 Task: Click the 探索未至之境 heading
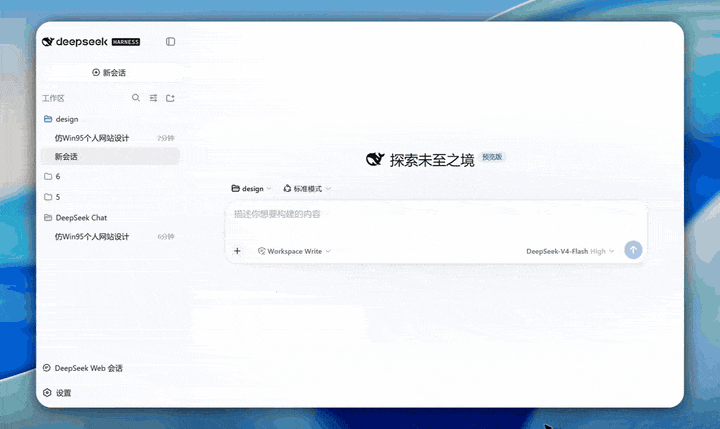coord(432,160)
